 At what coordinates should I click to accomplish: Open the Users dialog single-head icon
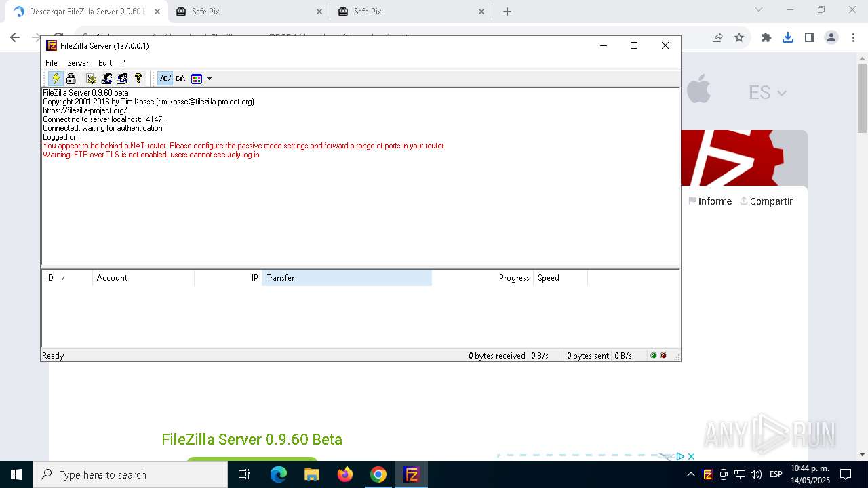click(x=106, y=79)
